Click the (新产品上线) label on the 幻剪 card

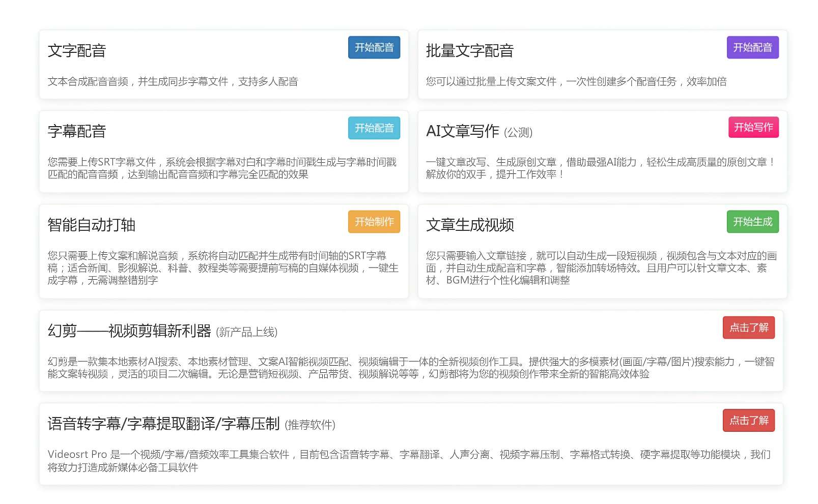tap(247, 332)
